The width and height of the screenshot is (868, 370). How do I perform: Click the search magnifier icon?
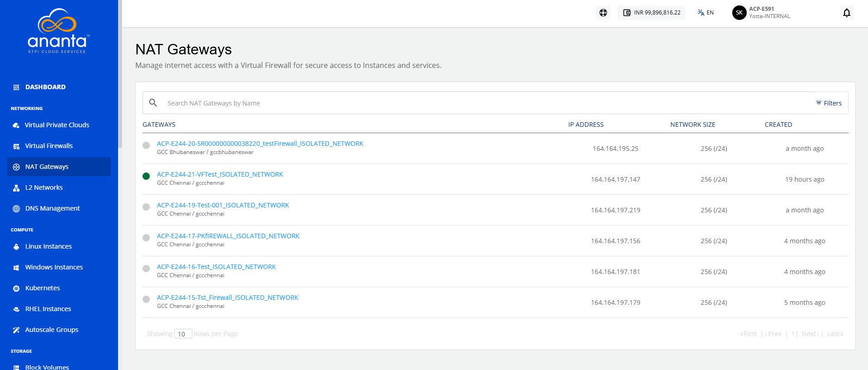[153, 103]
